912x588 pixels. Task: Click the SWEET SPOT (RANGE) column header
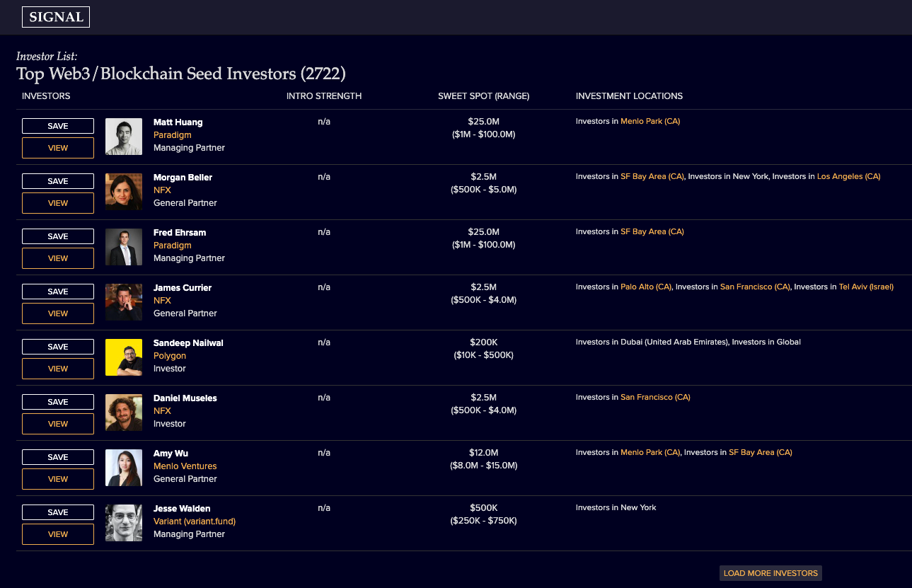coord(483,96)
